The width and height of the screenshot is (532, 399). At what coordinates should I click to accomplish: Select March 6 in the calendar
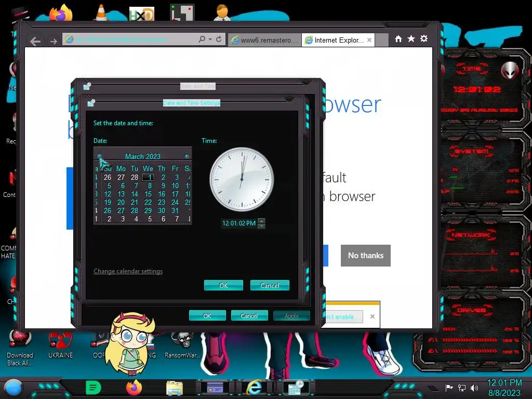pyautogui.click(x=123, y=185)
